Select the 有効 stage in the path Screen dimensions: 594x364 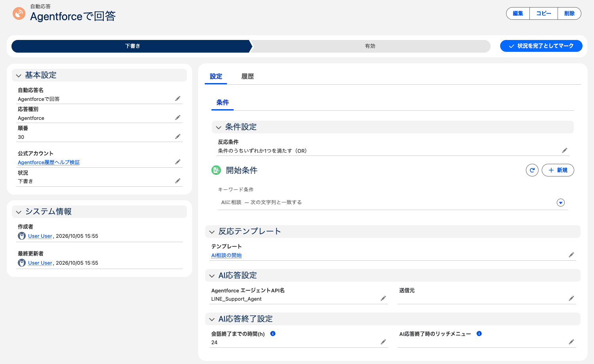[370, 46]
